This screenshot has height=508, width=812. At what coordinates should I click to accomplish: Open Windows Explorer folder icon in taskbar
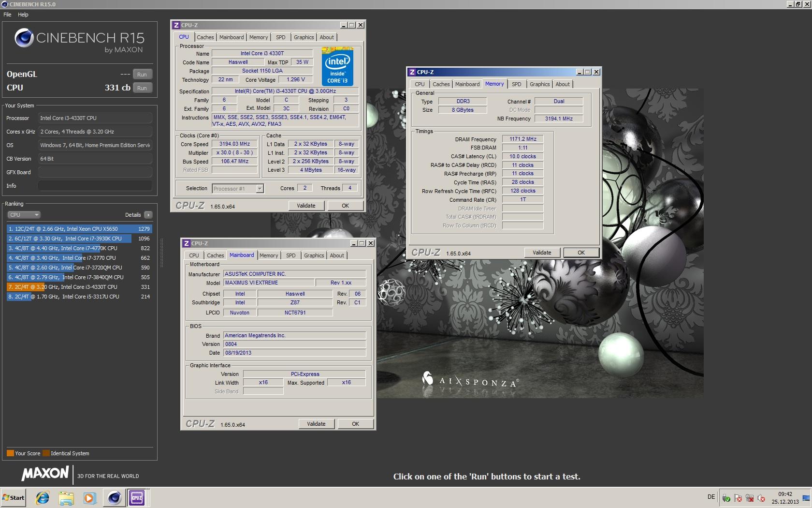point(66,498)
